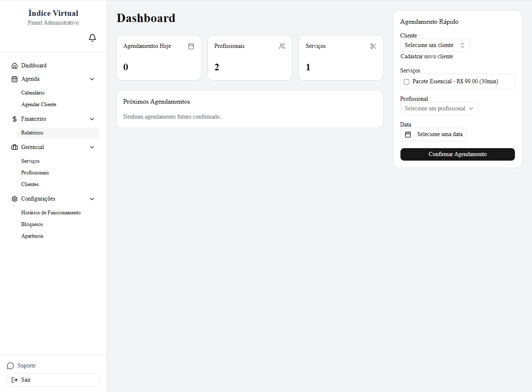Screen dimensions: 532x392
Task: Click the gear icon beside Configurações
Action: pos(15,199)
